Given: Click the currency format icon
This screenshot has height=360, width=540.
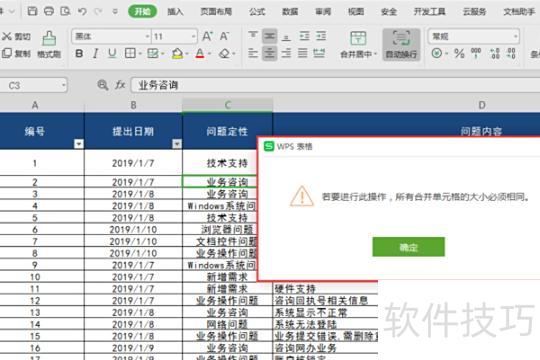Looking at the screenshot, I should click(437, 53).
